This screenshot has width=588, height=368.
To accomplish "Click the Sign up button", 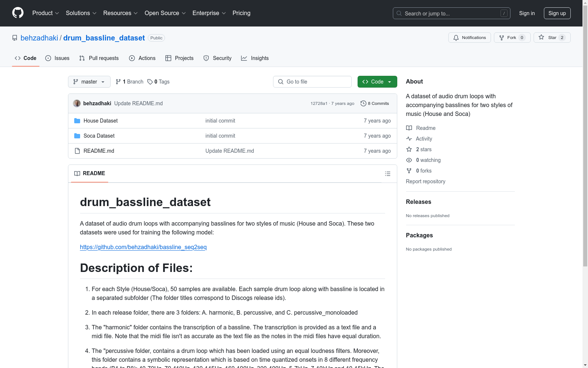I will pos(557,13).
